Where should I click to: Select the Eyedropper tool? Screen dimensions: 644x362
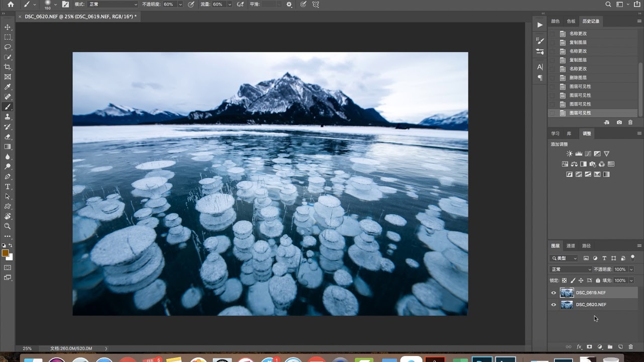[8, 87]
